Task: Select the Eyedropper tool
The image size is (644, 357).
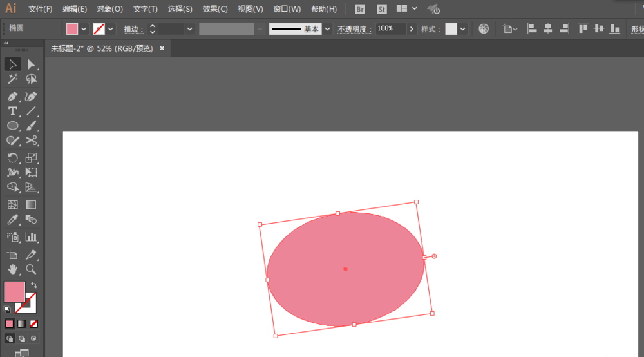Action: click(x=12, y=219)
